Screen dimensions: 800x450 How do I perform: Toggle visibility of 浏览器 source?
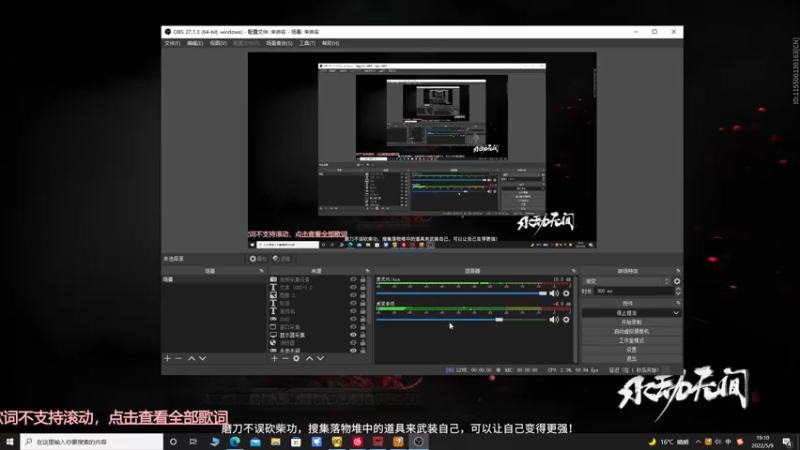353,343
